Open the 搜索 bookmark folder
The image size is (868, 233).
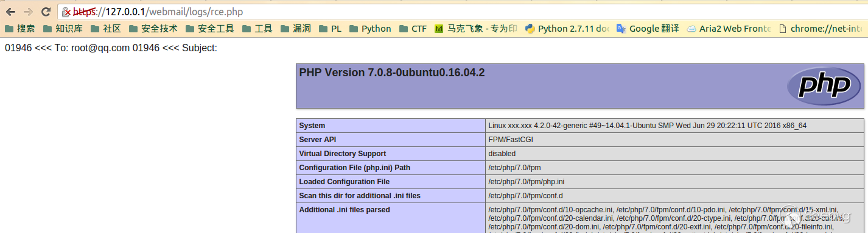click(19, 29)
